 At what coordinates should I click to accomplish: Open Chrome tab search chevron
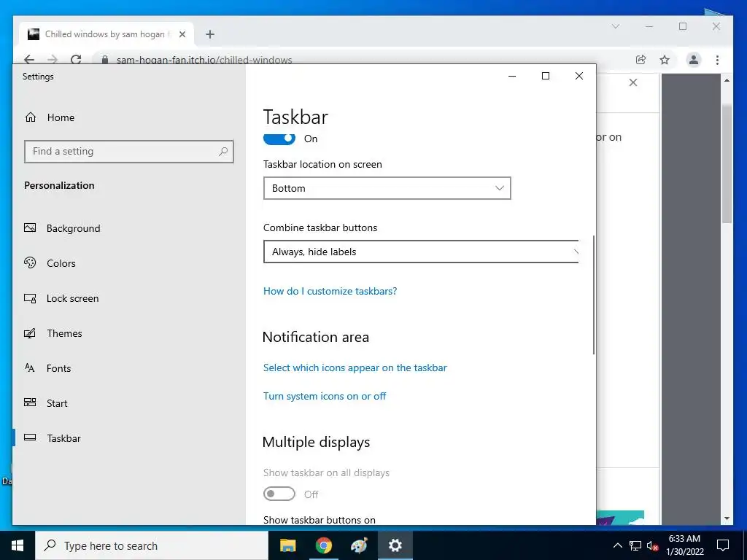[x=616, y=26]
